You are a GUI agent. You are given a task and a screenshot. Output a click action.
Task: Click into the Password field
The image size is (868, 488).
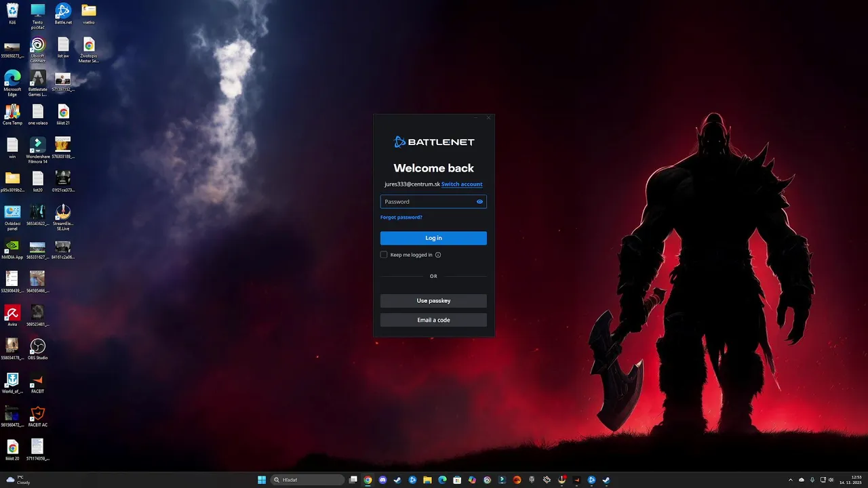[x=433, y=201]
